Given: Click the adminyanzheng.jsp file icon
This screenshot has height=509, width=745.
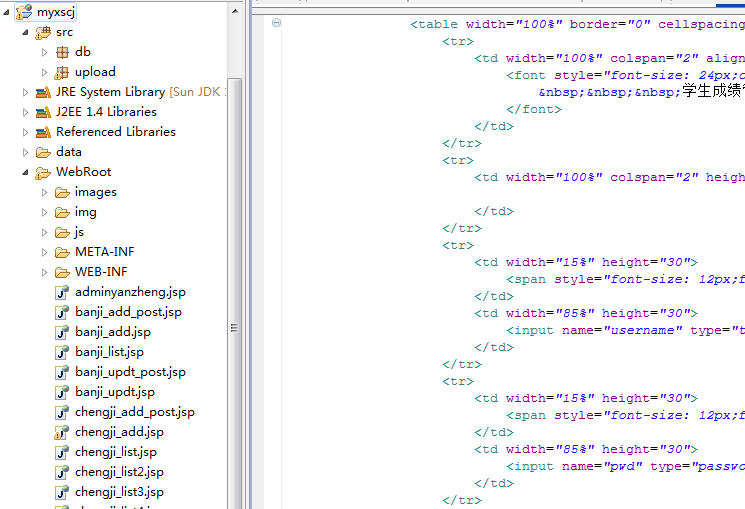Looking at the screenshot, I should 62,292.
